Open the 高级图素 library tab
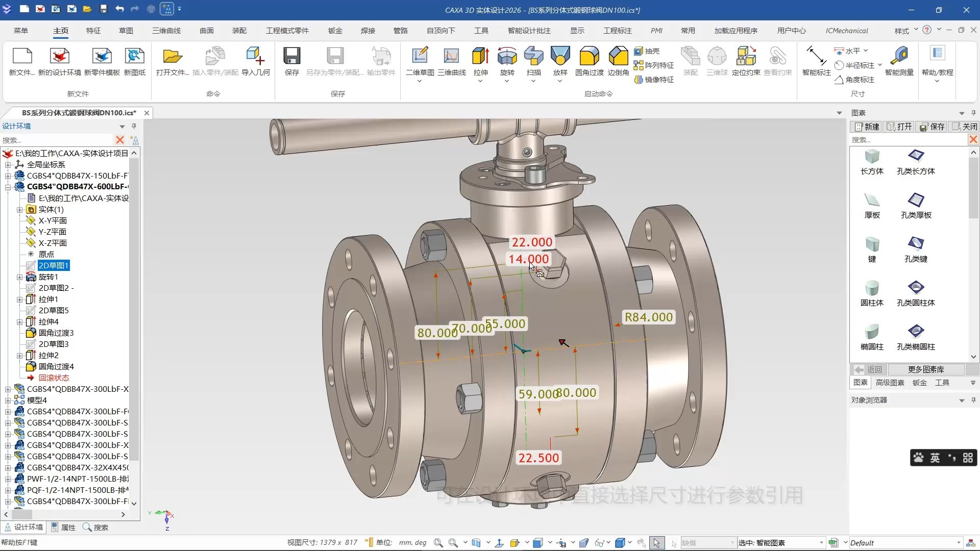This screenshot has height=551, width=980. tap(890, 383)
